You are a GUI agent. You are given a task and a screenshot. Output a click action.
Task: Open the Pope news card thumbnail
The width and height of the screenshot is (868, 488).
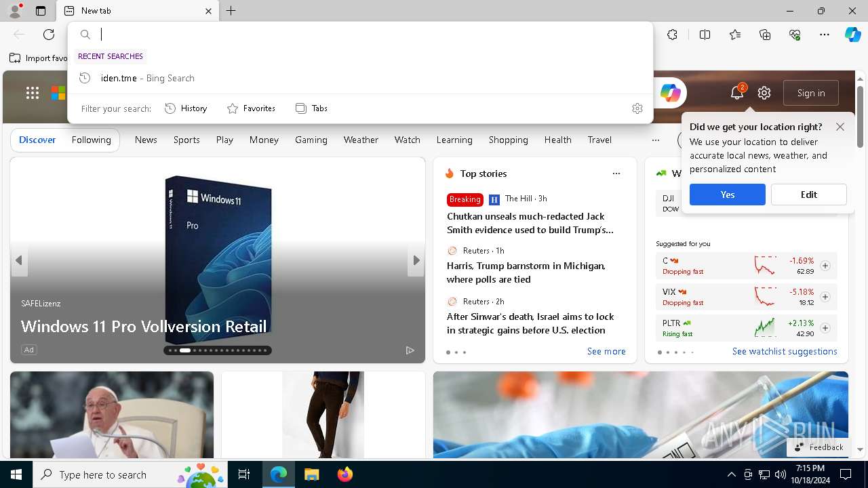click(112, 415)
